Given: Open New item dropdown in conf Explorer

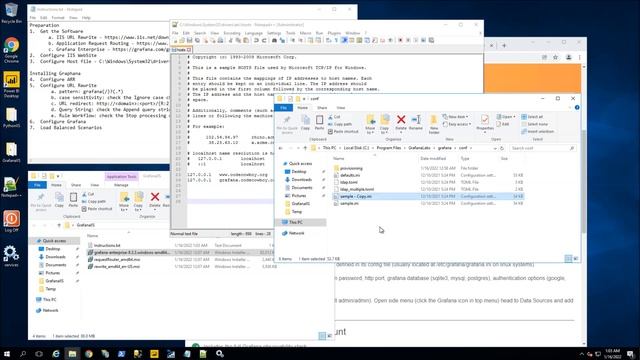Looking at the screenshot, I should (456, 117).
